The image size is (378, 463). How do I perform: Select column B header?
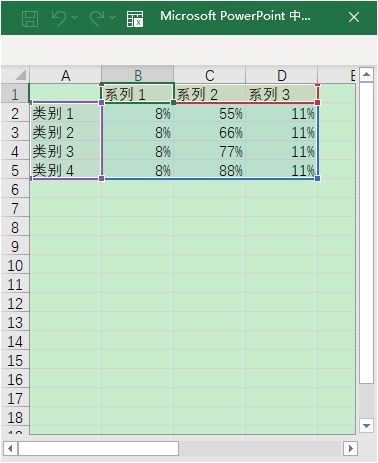pos(138,75)
